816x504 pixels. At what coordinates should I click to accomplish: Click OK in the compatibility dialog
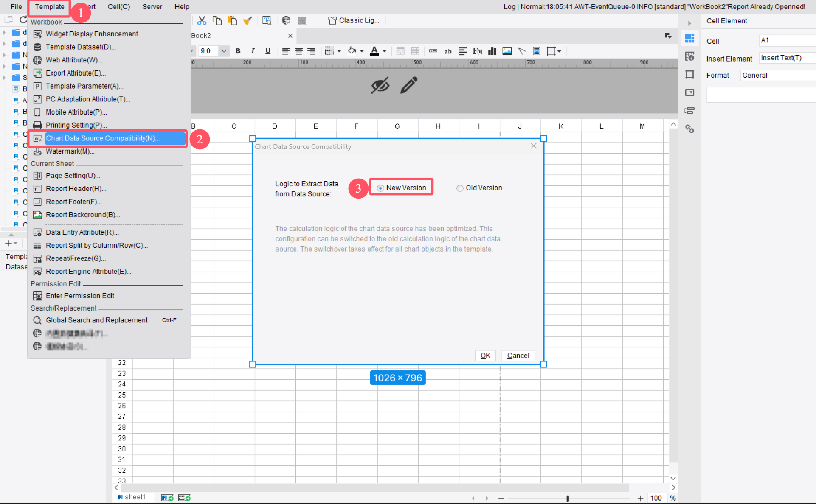point(485,356)
